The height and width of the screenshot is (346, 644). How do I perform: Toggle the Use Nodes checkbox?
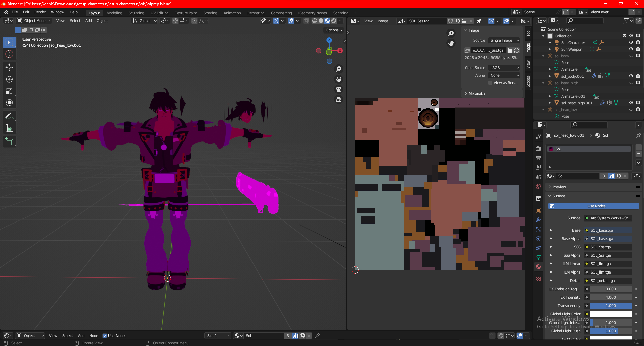click(105, 336)
